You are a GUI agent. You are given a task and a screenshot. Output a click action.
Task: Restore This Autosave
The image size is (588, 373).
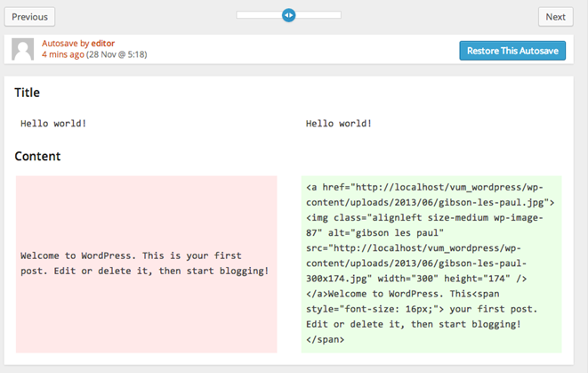(x=512, y=51)
